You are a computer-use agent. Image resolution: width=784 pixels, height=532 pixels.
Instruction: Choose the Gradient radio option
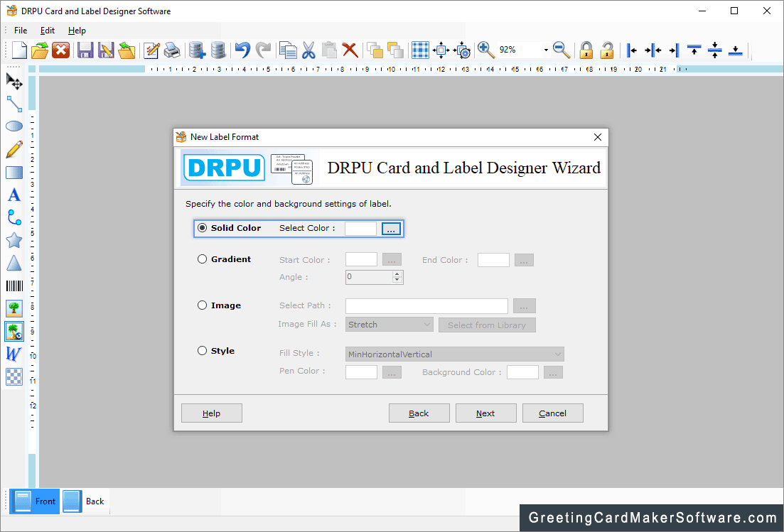(x=202, y=259)
